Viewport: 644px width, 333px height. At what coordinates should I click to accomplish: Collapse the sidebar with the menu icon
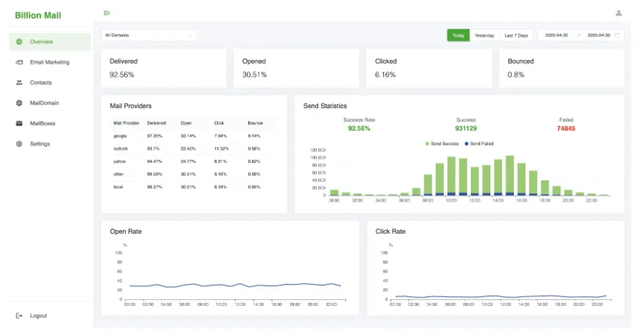[x=107, y=13]
